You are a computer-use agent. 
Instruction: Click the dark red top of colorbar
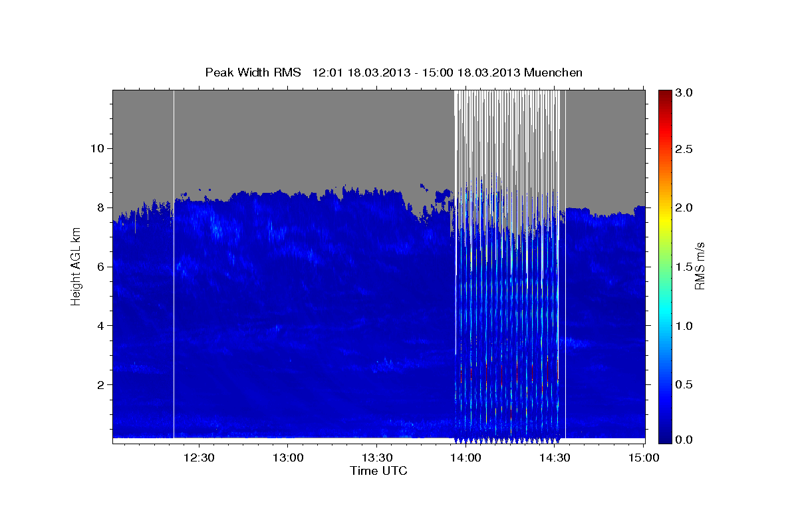point(665,94)
